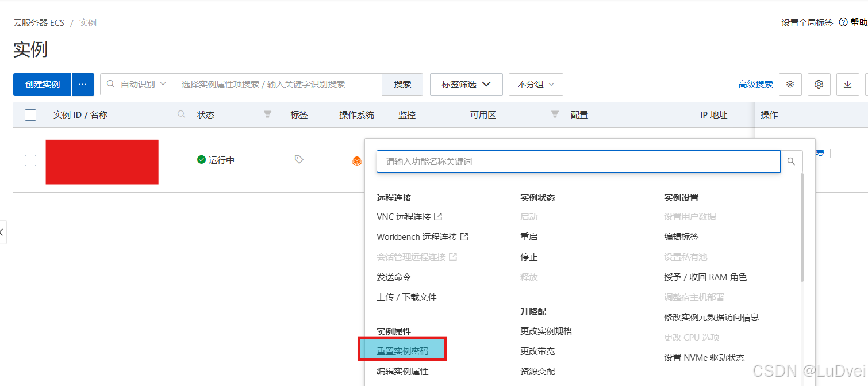Image resolution: width=868 pixels, height=386 pixels.
Task: Select VNC 远程连接 menu entry
Action: [x=409, y=217]
